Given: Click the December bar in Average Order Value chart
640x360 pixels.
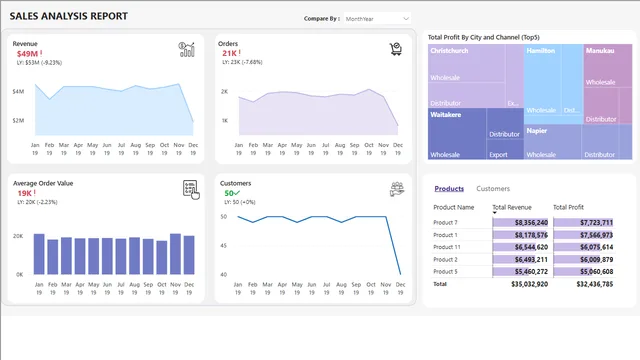Looking at the screenshot, I should (189, 255).
